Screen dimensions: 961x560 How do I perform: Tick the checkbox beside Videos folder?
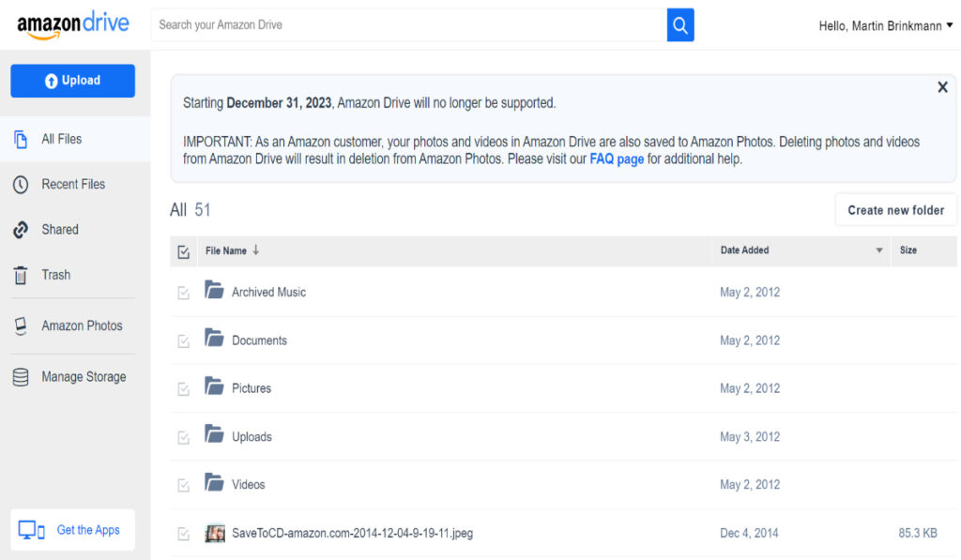tap(183, 486)
